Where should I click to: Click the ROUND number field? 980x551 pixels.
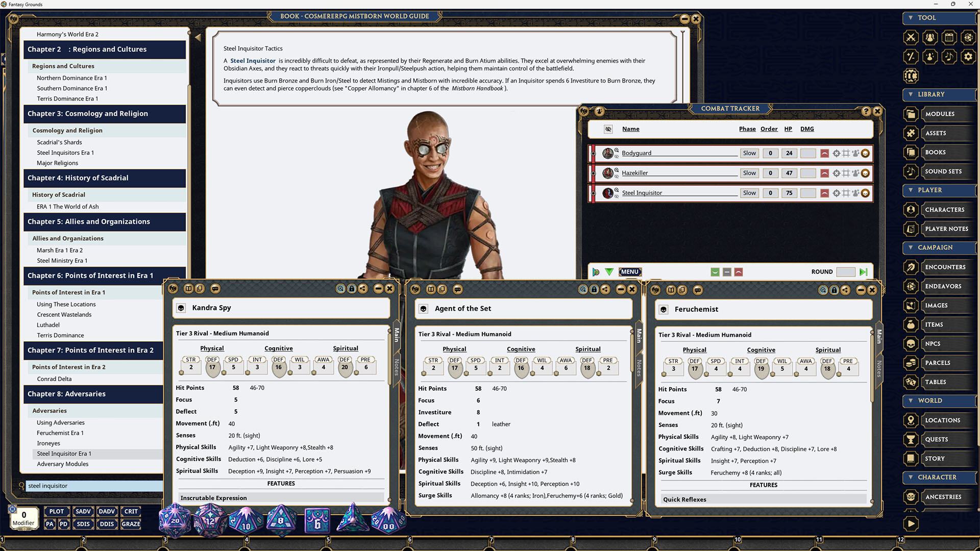846,272
